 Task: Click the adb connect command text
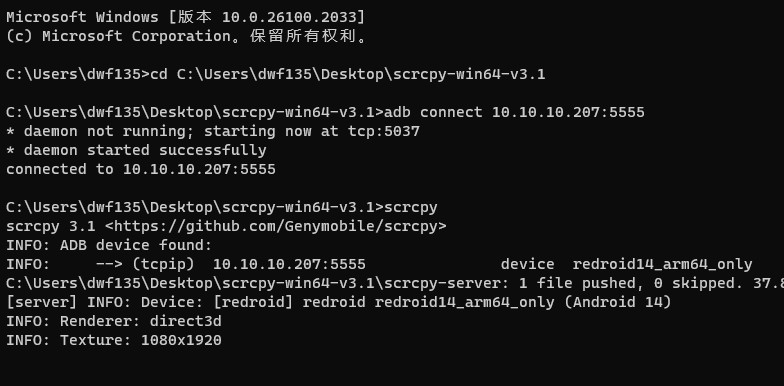[x=514, y=112]
